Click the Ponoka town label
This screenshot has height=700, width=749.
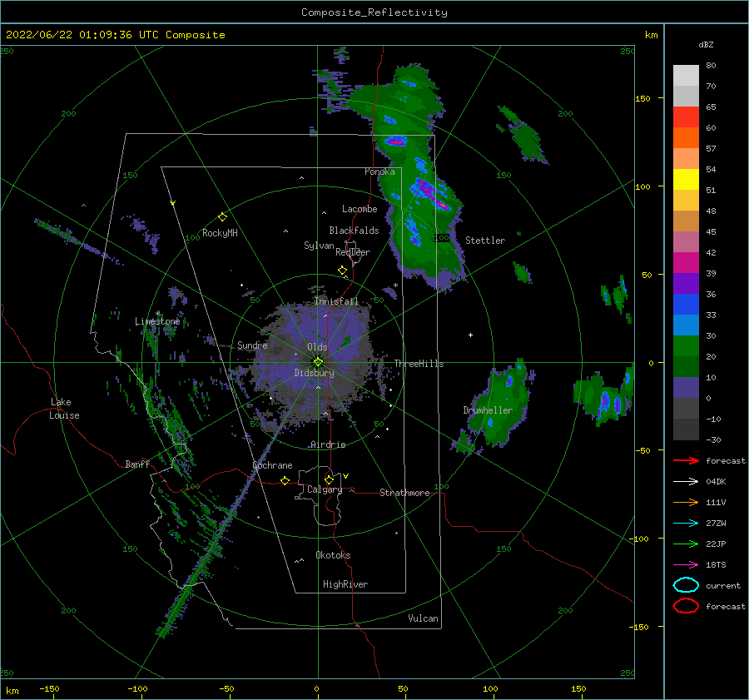[379, 171]
